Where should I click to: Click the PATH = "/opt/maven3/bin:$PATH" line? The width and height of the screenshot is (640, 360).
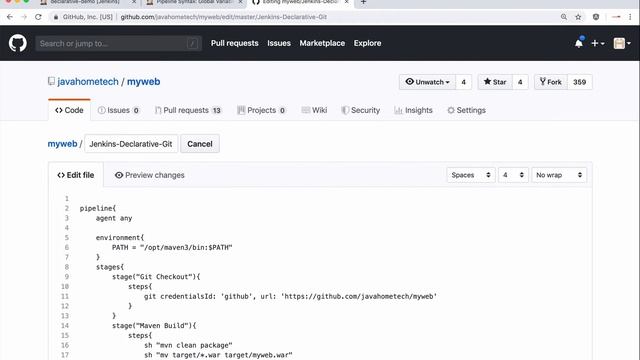tap(172, 247)
